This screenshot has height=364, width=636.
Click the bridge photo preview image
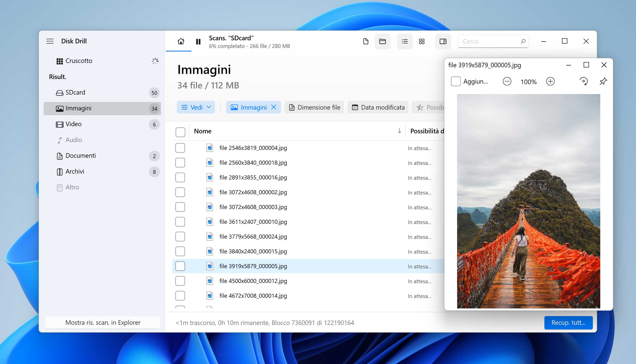[528, 201]
